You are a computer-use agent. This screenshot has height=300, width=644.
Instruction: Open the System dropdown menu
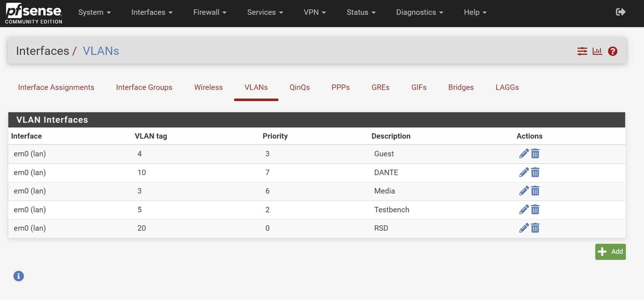tap(94, 12)
